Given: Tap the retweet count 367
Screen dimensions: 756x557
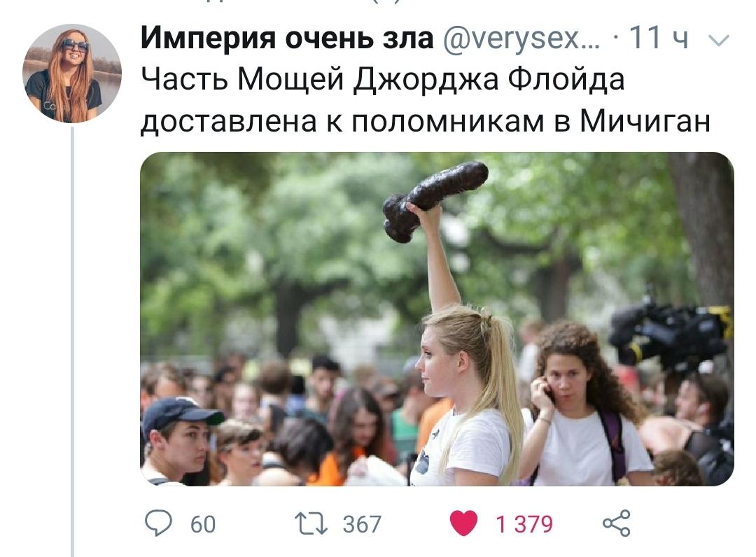Looking at the screenshot, I should tap(362, 524).
